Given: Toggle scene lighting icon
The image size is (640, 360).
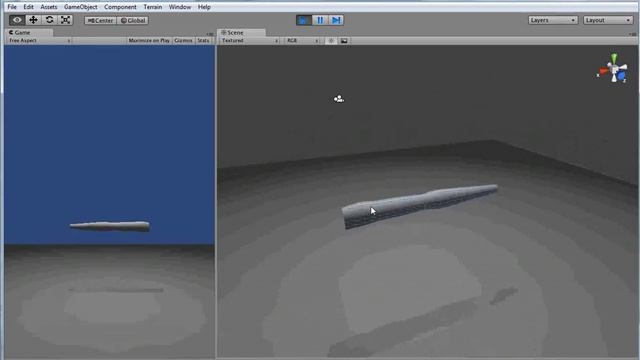Looking at the screenshot, I should pyautogui.click(x=331, y=40).
